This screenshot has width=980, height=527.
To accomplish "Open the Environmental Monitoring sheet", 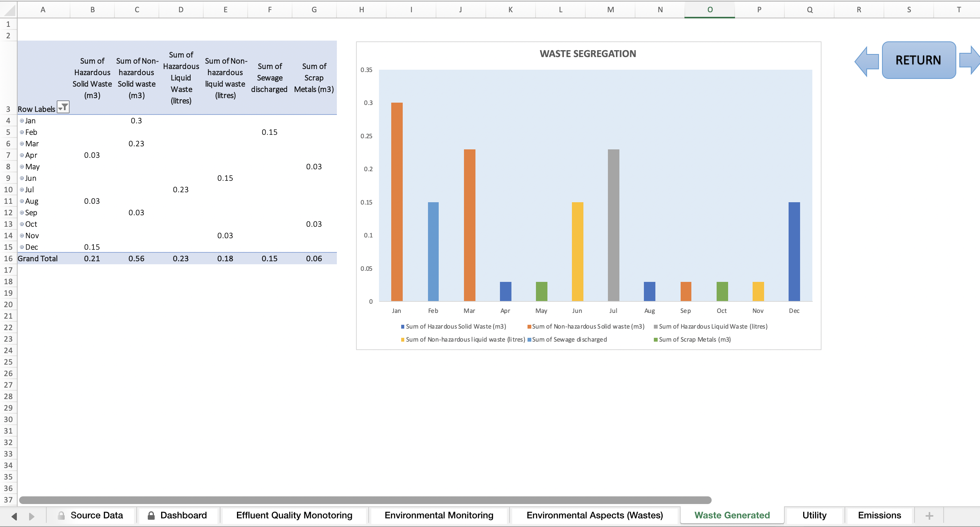I will tap(439, 516).
